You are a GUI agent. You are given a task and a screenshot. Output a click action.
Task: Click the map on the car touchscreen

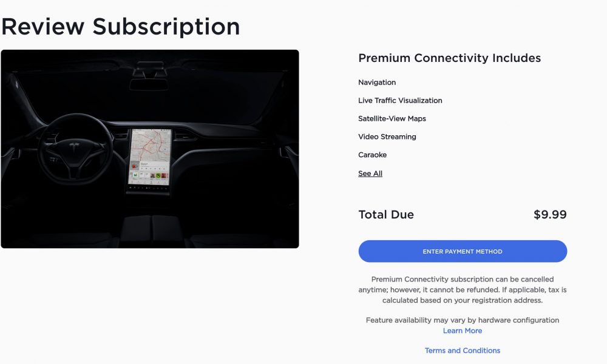(151, 145)
